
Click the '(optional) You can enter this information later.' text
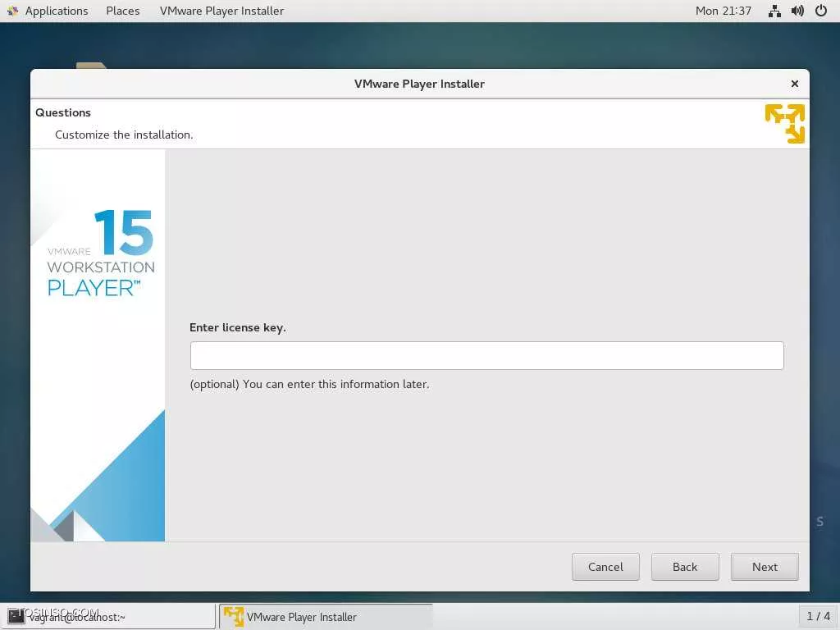pyautogui.click(x=309, y=384)
